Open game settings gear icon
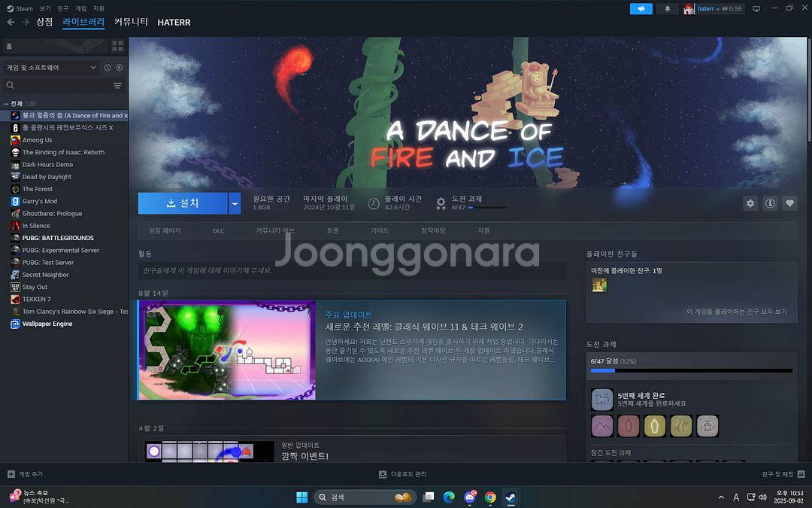The height and width of the screenshot is (508, 812). (x=750, y=204)
